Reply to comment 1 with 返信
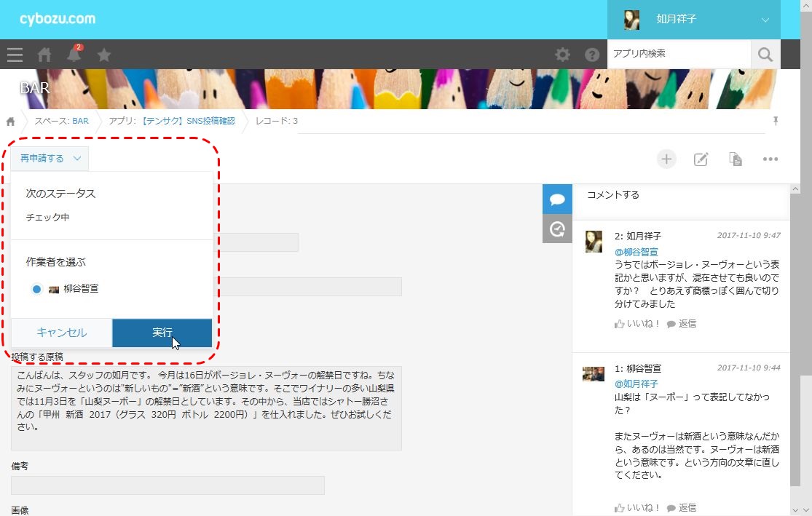Viewport: 812px width, 516px height. coord(682,508)
